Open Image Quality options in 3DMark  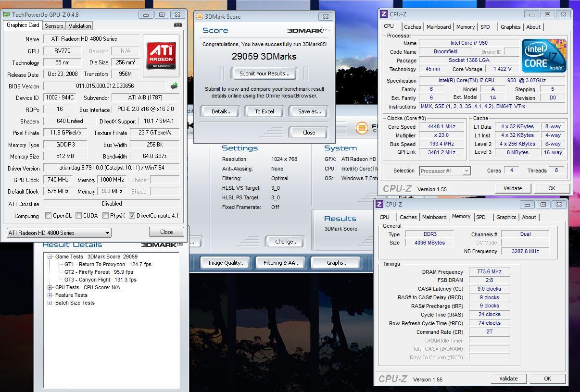click(226, 263)
